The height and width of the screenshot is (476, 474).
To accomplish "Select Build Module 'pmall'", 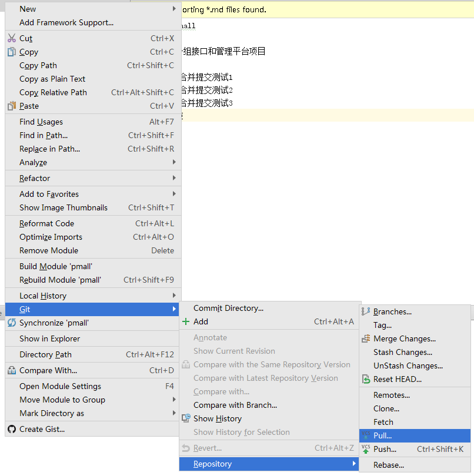I will point(94,266).
